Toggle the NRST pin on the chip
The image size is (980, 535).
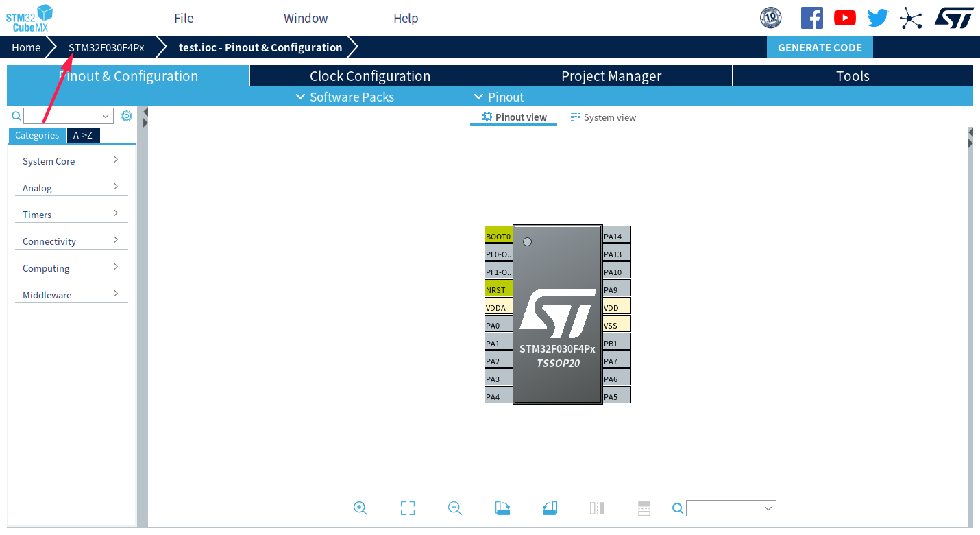pyautogui.click(x=498, y=289)
